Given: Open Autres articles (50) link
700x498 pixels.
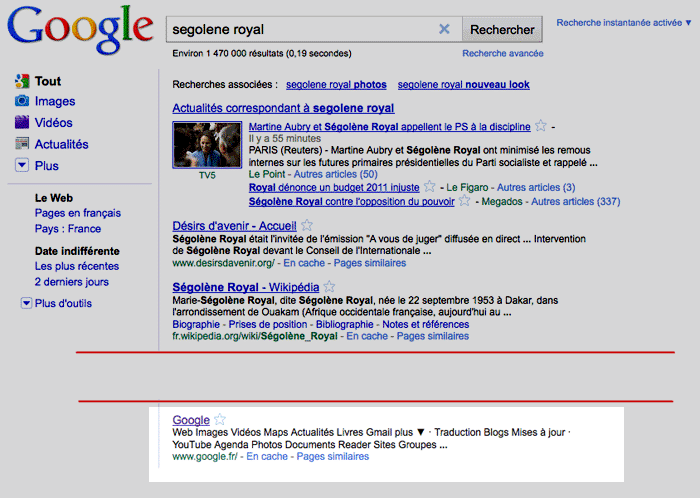Looking at the screenshot, I should [335, 174].
